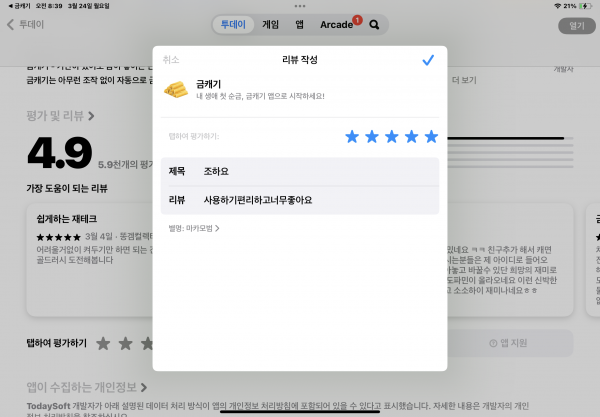Set rating to five stars in dialog
Image resolution: width=600 pixels, height=417 pixels.
point(431,137)
